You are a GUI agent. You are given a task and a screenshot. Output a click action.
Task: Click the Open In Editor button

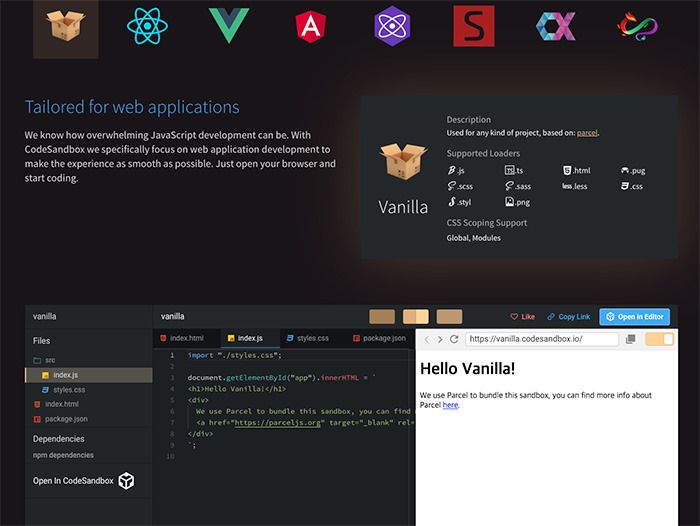[634, 317]
